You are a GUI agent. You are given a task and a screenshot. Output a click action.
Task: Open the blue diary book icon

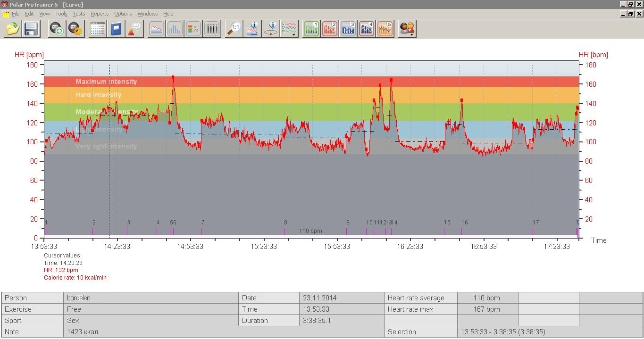coord(116,29)
